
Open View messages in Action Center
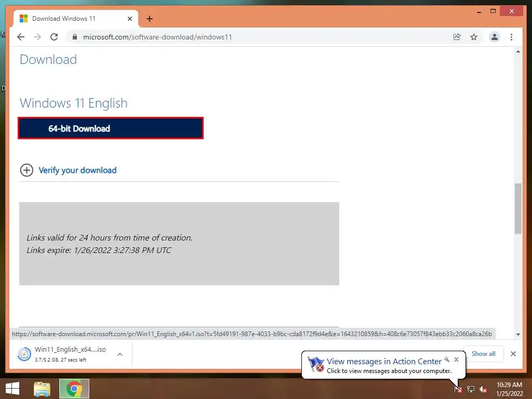click(384, 362)
